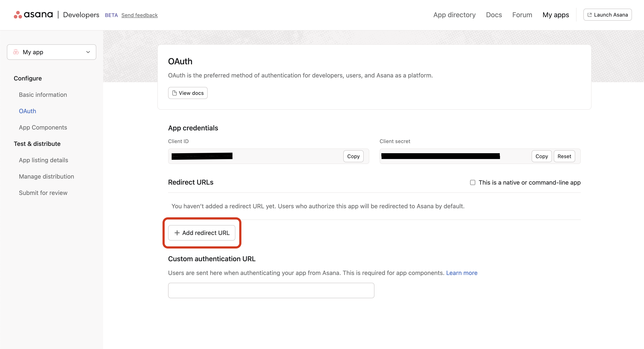The image size is (644, 349).
Task: Click the document icon on View docs
Action: coord(175,93)
